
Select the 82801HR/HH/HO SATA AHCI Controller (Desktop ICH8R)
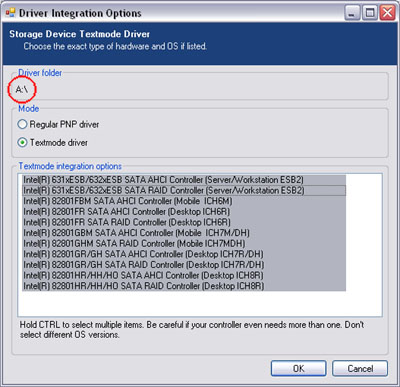click(x=184, y=276)
